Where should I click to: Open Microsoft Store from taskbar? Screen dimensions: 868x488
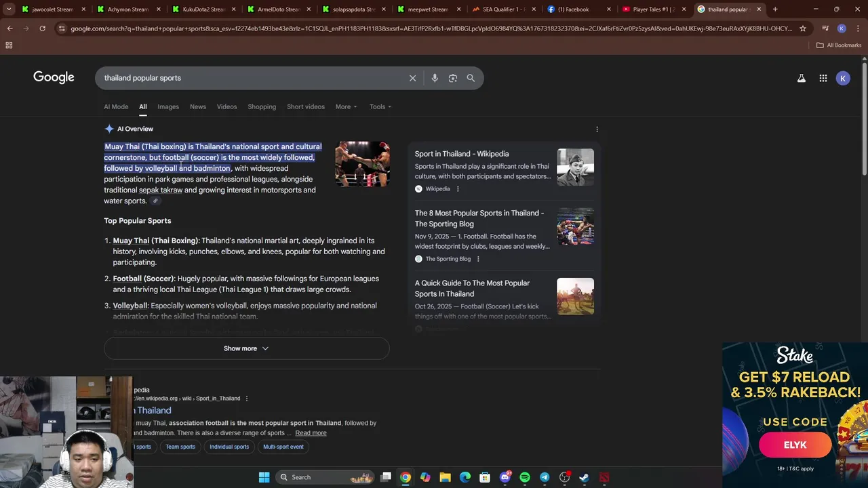click(485, 477)
